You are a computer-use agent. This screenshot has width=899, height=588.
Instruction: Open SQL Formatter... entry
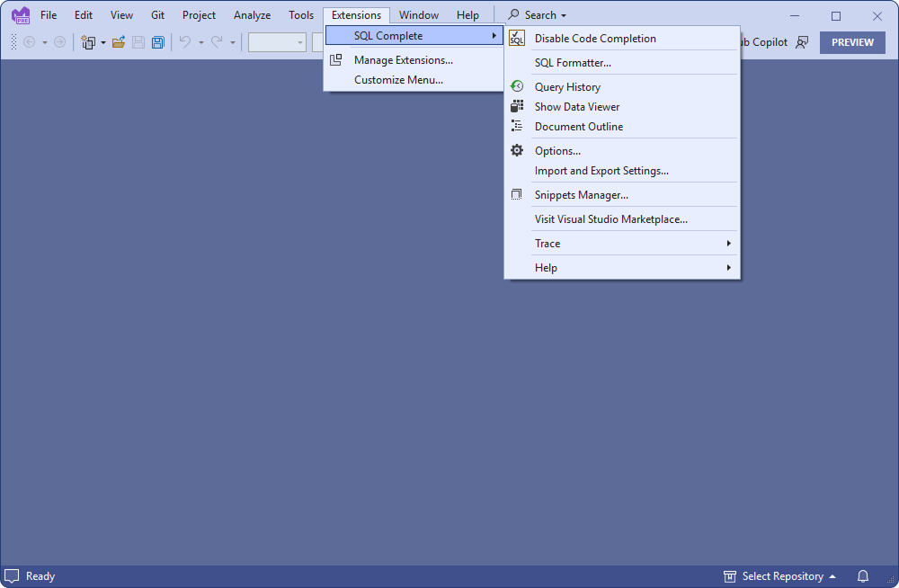click(x=622, y=63)
